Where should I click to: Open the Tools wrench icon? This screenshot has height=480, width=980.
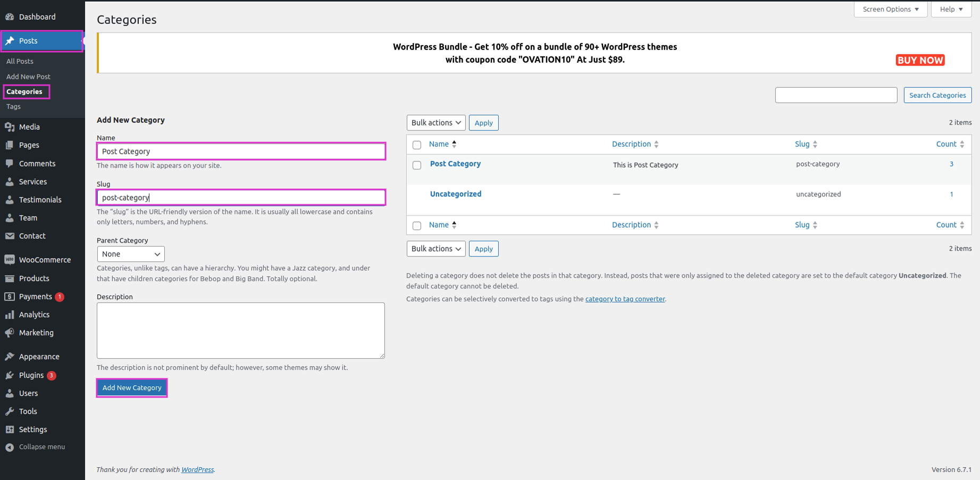coord(10,412)
